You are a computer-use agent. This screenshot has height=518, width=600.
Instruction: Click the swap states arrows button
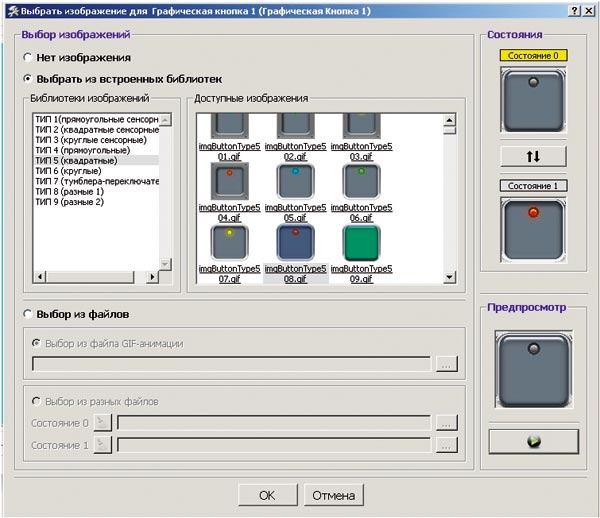533,156
